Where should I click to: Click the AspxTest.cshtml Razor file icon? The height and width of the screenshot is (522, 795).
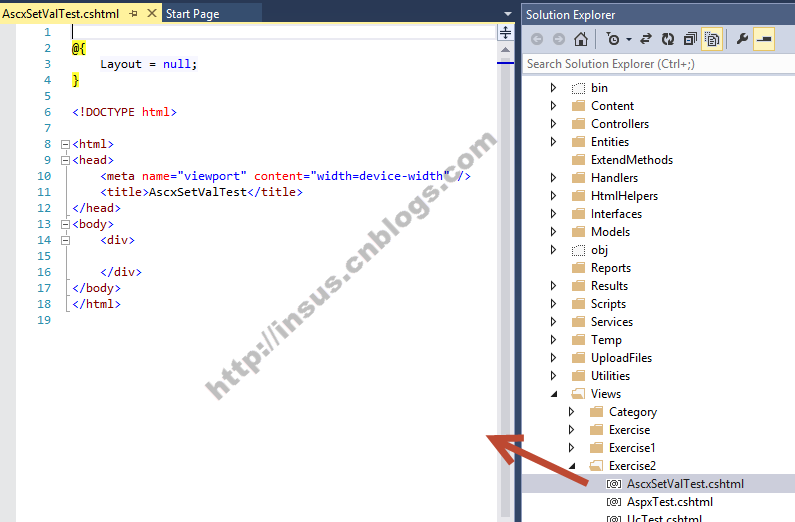click(614, 502)
